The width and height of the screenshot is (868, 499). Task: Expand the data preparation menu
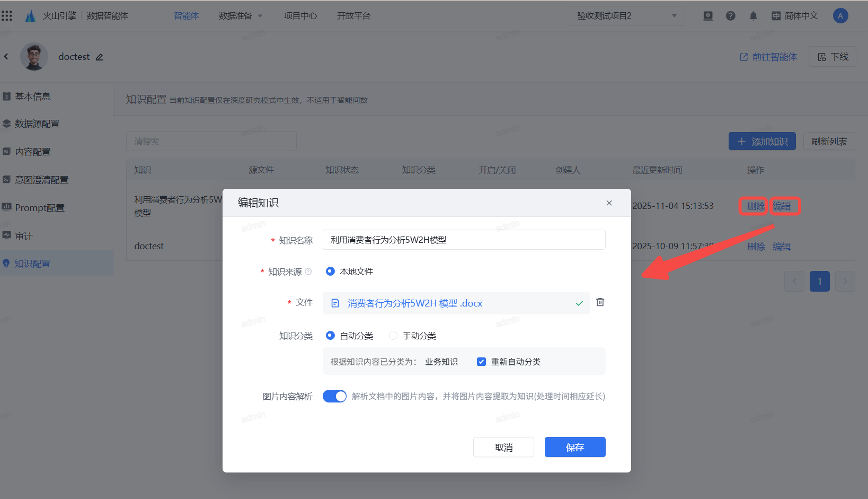(x=241, y=16)
